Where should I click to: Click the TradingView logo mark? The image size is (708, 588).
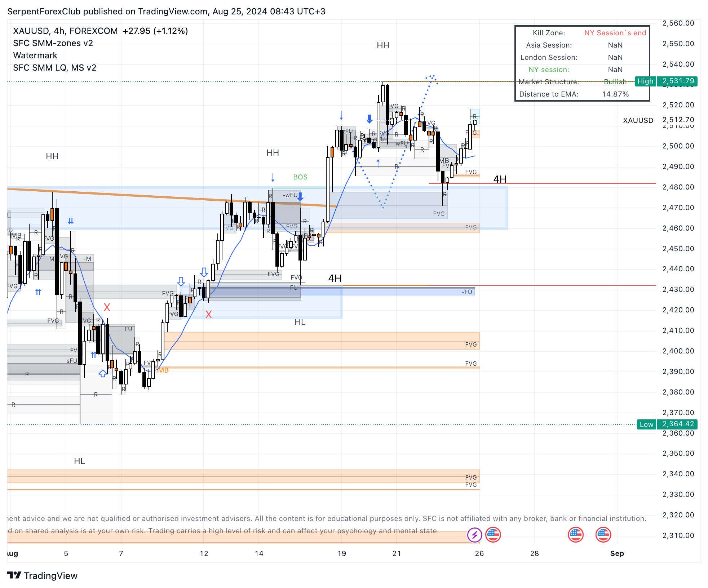14,575
